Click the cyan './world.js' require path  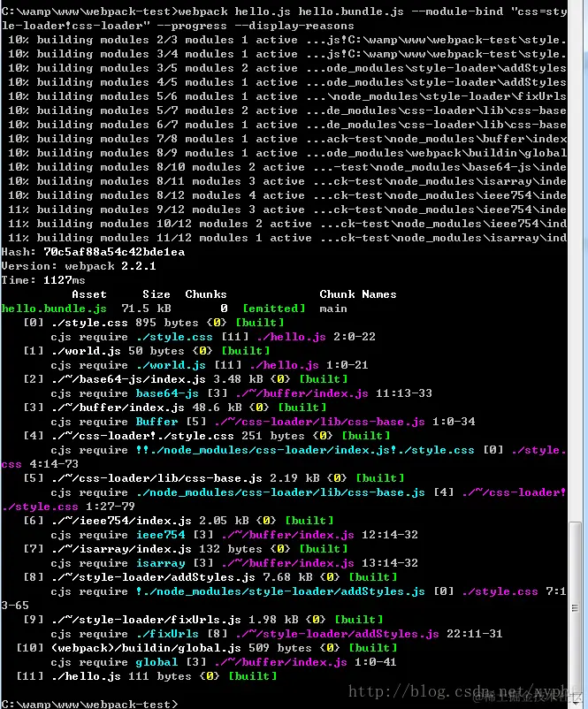click(171, 365)
